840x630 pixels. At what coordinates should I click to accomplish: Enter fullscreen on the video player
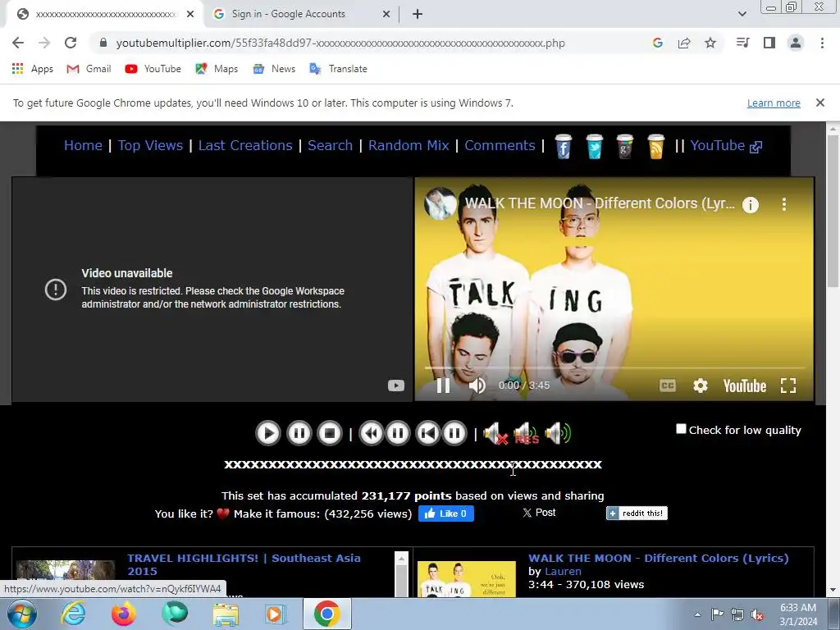point(788,386)
